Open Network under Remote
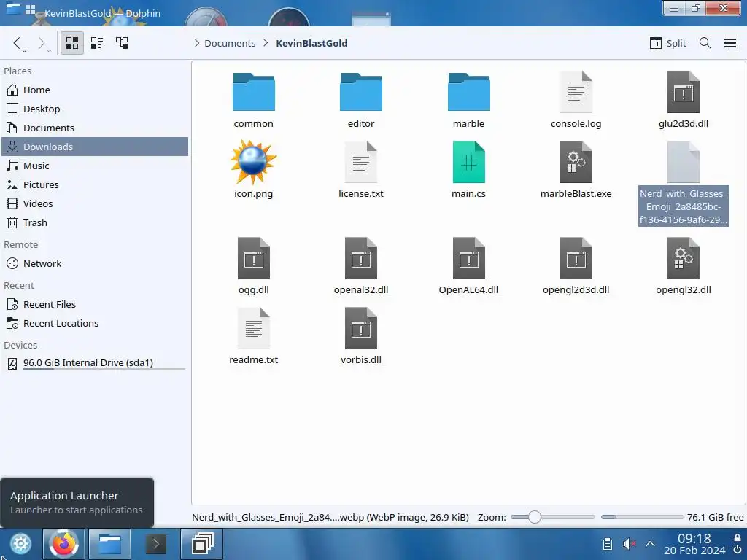The image size is (747, 560). (95, 263)
